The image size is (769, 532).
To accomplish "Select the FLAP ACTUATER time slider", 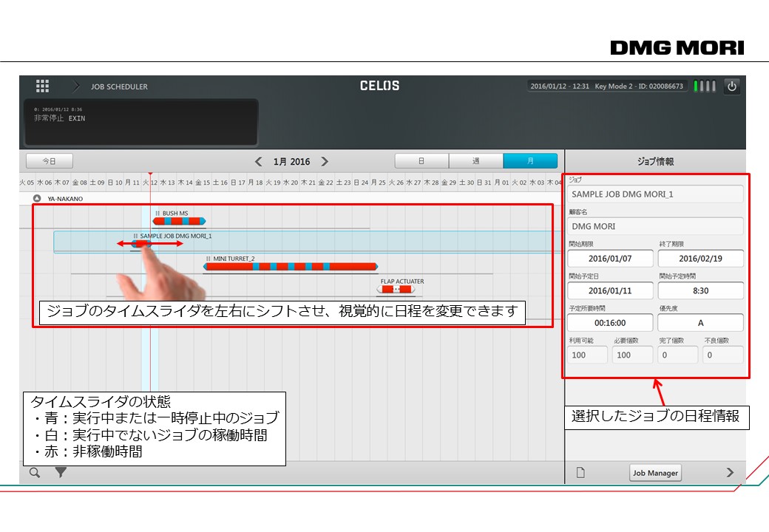I will [x=396, y=290].
